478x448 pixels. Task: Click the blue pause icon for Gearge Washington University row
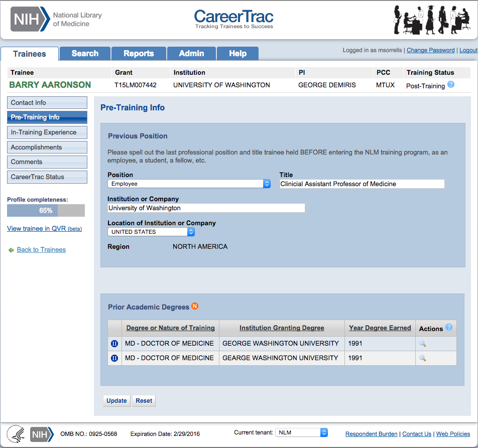pos(114,358)
